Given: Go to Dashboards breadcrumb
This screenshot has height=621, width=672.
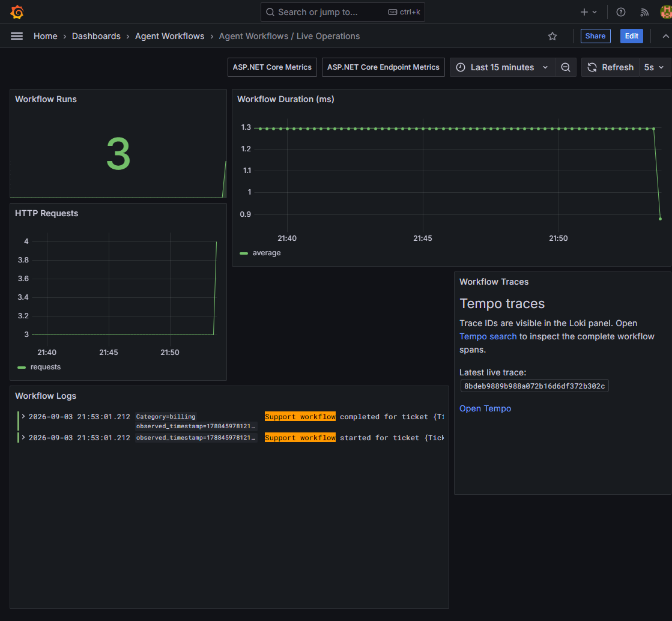Looking at the screenshot, I should pos(96,37).
